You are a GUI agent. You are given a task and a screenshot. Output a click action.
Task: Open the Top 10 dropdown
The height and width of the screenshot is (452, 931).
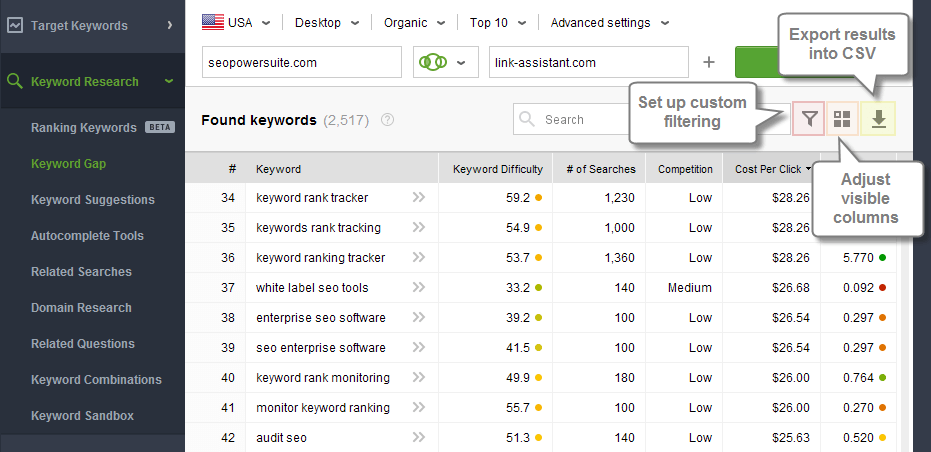[496, 22]
